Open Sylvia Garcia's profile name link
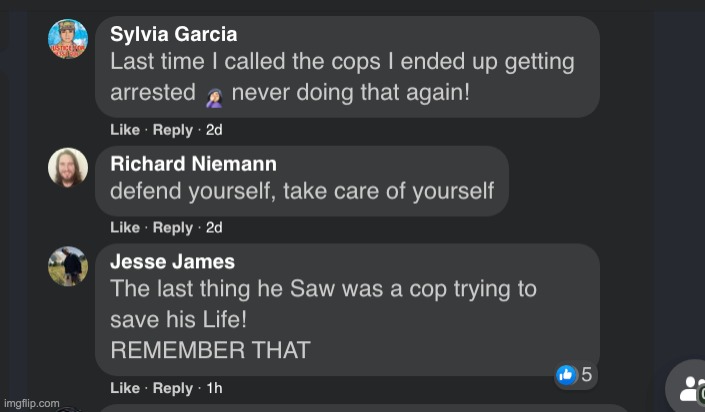This screenshot has height=412, width=705. click(173, 35)
